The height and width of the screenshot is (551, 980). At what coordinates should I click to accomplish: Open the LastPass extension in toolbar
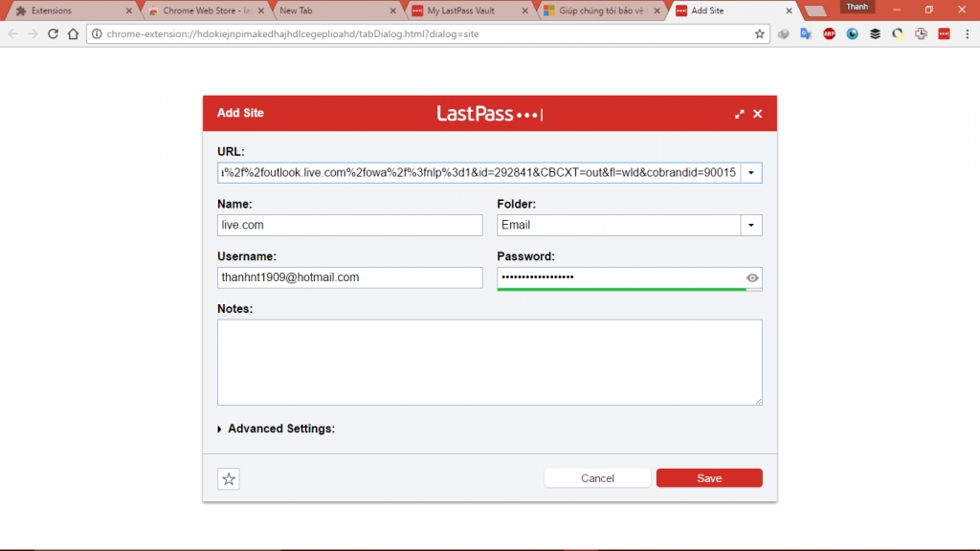pos(945,33)
